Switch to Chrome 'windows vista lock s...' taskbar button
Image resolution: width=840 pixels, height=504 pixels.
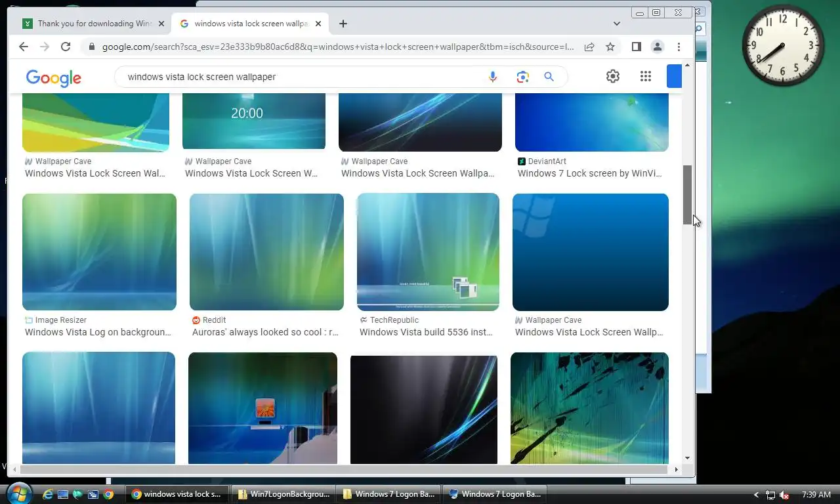177,494
